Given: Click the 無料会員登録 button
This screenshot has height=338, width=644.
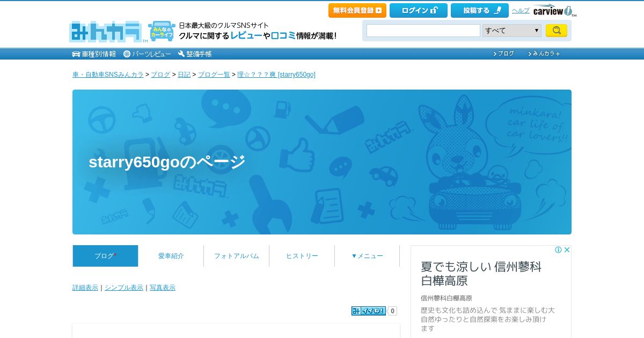Looking at the screenshot, I should pyautogui.click(x=357, y=10).
